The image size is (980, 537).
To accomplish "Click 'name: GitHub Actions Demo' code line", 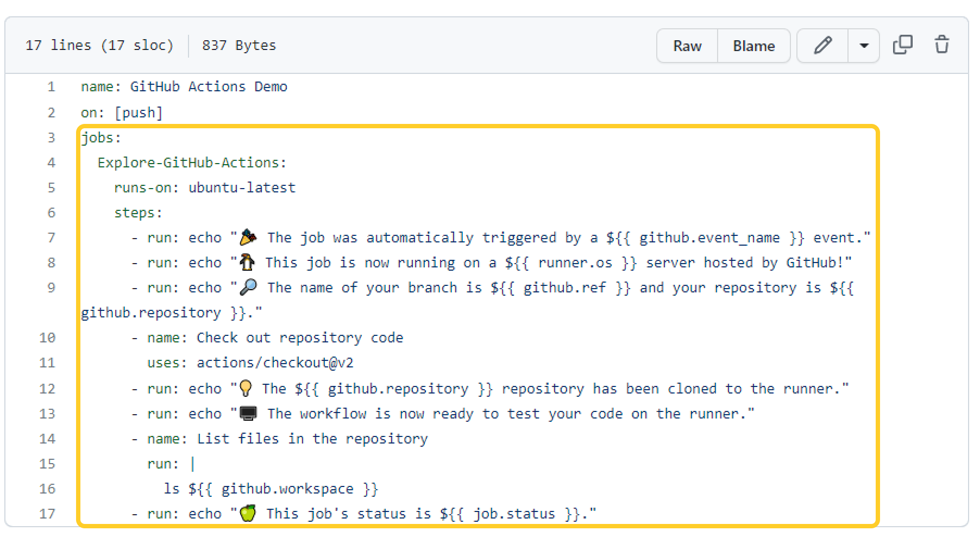I will [x=184, y=87].
